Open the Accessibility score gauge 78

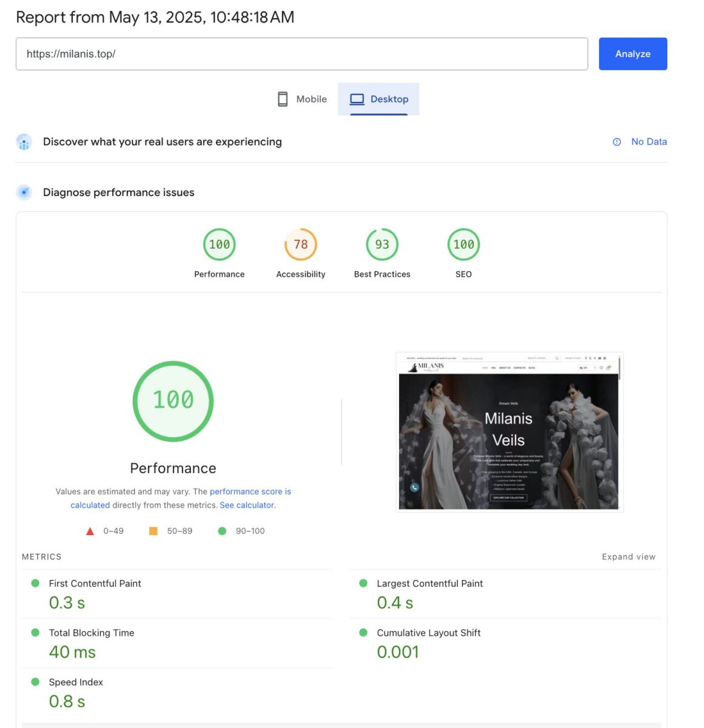[x=301, y=244]
